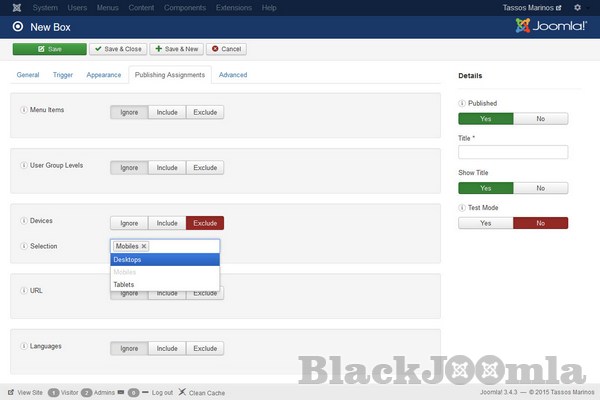Switch to the Appearance tab
Screen dimensions: 600x400
coord(104,75)
